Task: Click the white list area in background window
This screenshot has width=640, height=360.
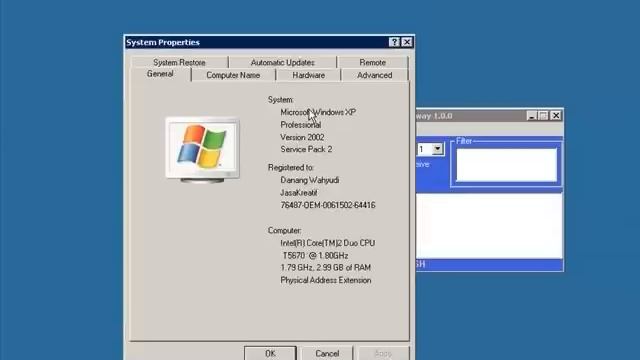Action: 489,226
